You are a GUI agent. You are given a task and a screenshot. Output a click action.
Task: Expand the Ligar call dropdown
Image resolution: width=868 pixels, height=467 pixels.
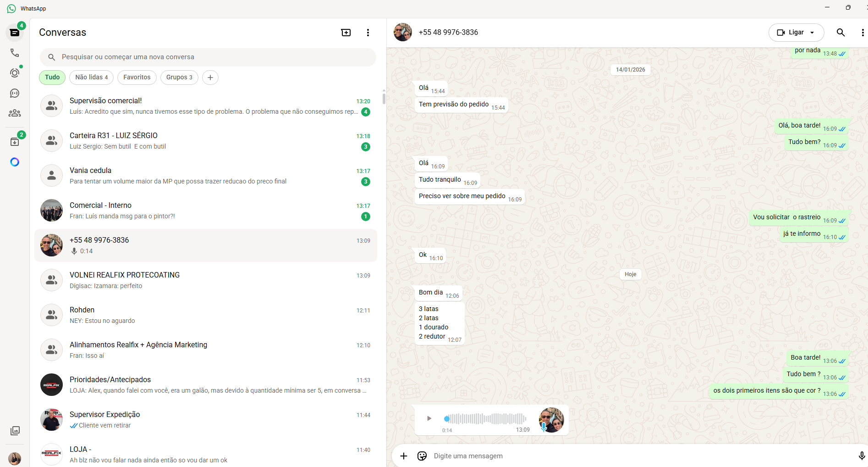pyautogui.click(x=812, y=33)
